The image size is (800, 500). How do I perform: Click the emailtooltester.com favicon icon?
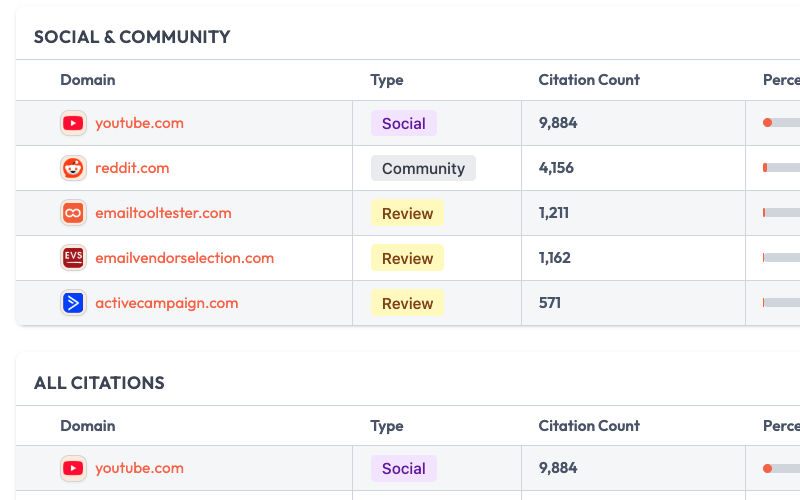tap(73, 213)
